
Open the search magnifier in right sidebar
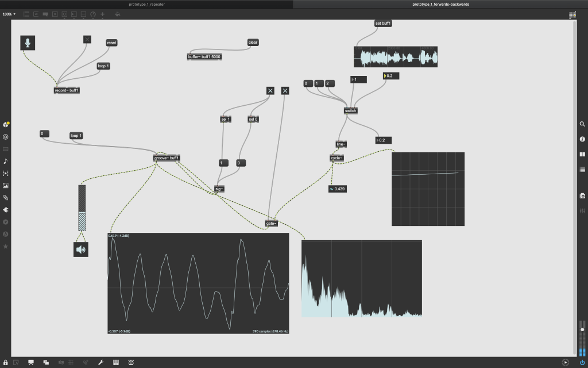[582, 124]
